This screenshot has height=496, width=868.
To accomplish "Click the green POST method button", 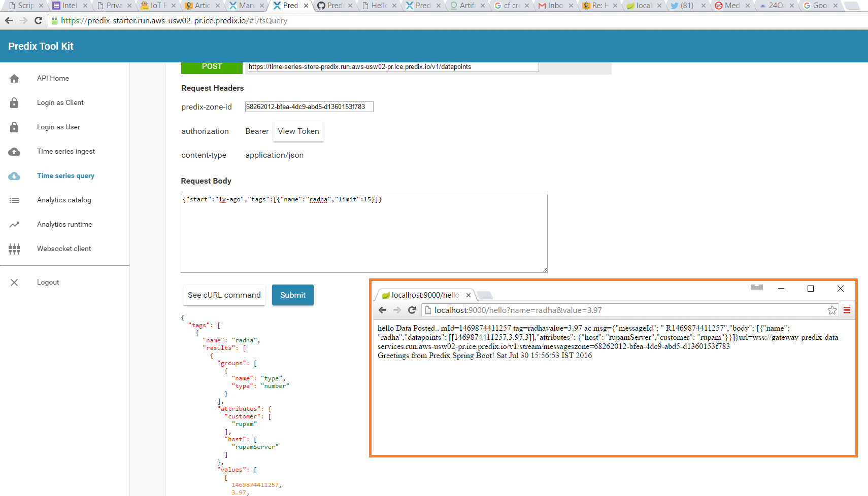I will pyautogui.click(x=212, y=67).
